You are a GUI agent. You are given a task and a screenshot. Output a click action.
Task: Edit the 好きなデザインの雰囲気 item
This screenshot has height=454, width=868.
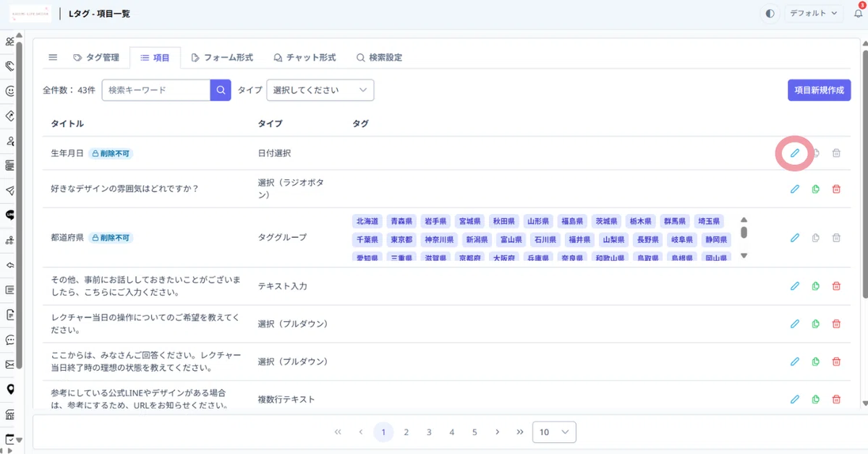pos(794,189)
